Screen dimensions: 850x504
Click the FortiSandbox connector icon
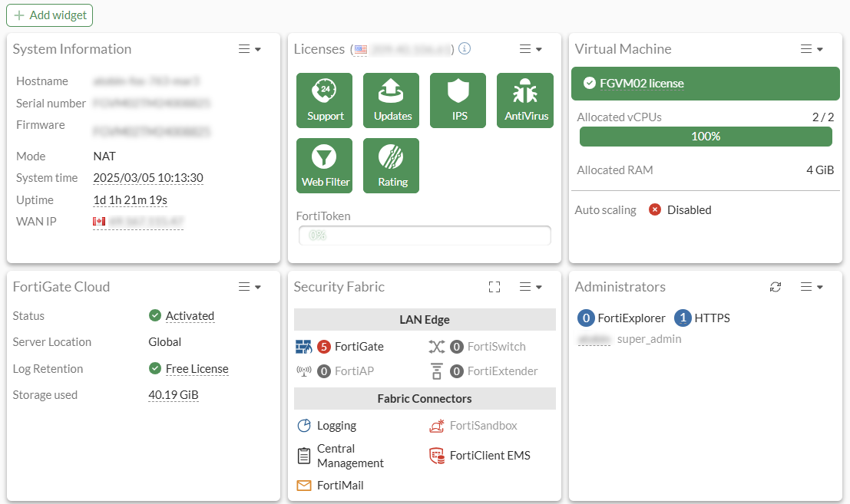pyautogui.click(x=436, y=426)
